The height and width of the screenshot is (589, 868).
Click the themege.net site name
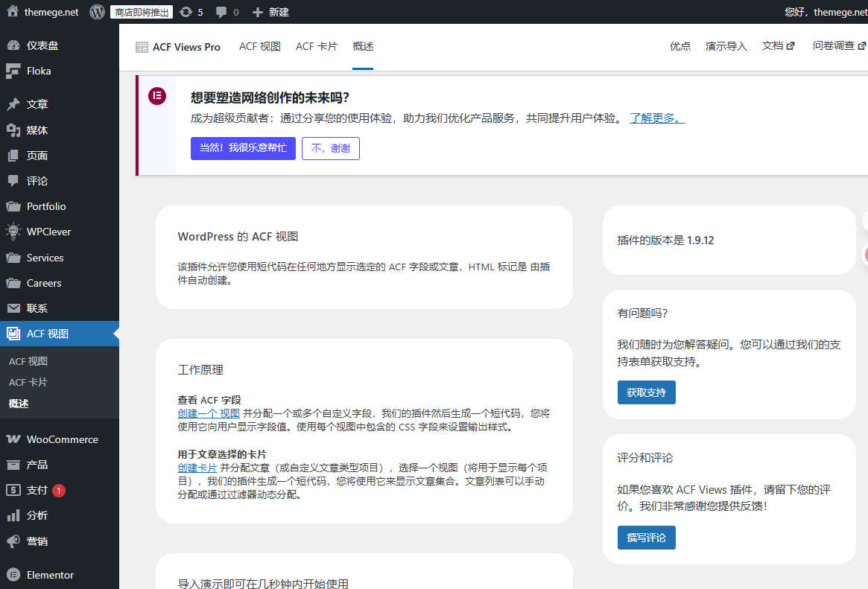click(51, 12)
